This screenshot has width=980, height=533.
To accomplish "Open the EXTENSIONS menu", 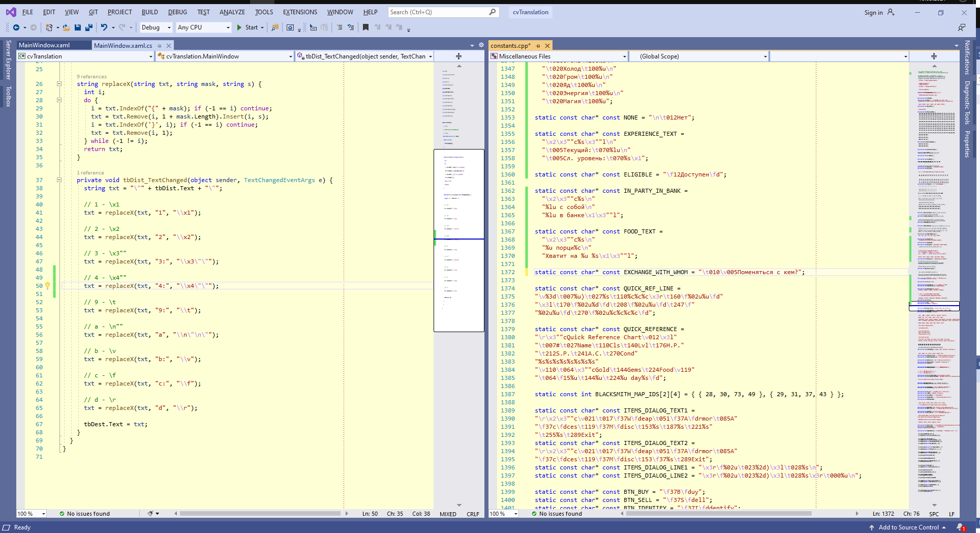I will (x=300, y=12).
